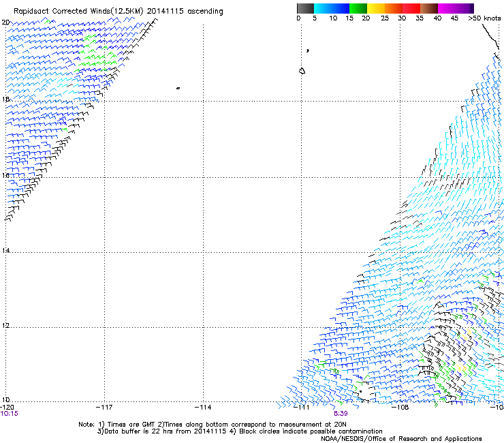The image size is (504, 443).
Task: Click the 'Note: 1) Times are GMT' footnote line
Action: [x=212, y=425]
